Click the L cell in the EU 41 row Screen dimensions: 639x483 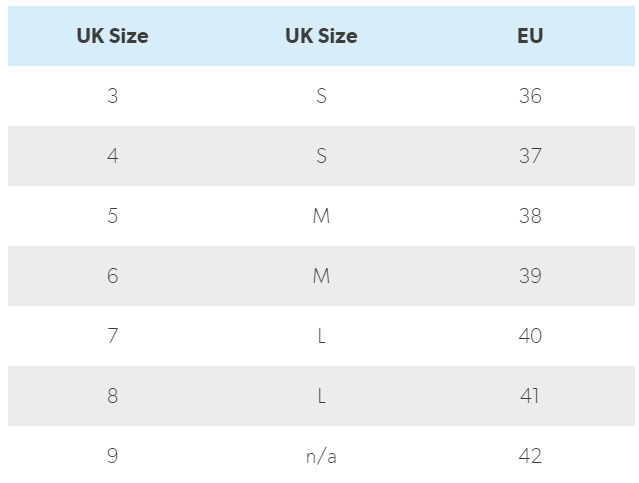click(321, 396)
